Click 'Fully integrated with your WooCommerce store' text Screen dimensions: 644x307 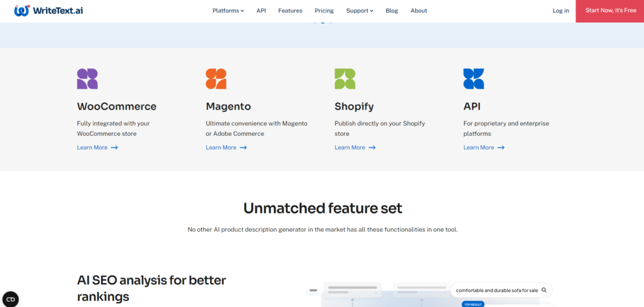(x=113, y=128)
